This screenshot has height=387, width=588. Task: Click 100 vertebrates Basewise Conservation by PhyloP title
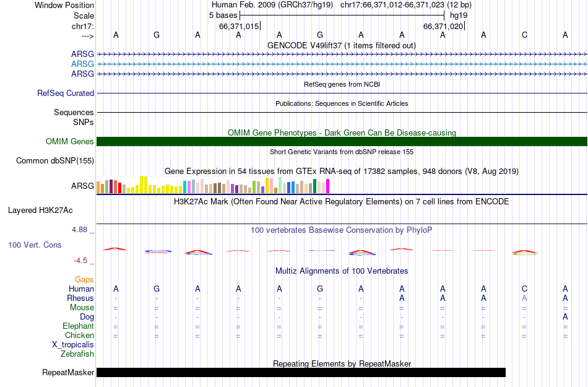click(x=342, y=230)
